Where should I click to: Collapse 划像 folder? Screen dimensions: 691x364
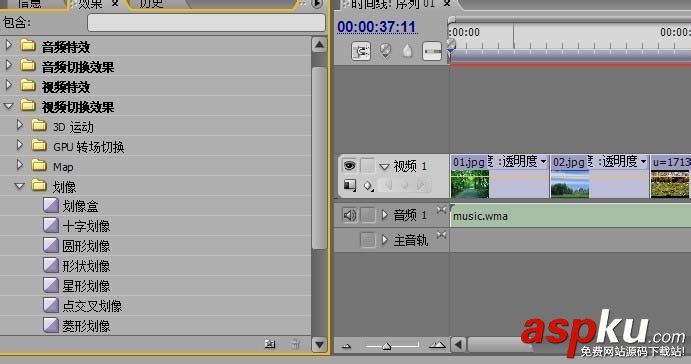(x=19, y=186)
